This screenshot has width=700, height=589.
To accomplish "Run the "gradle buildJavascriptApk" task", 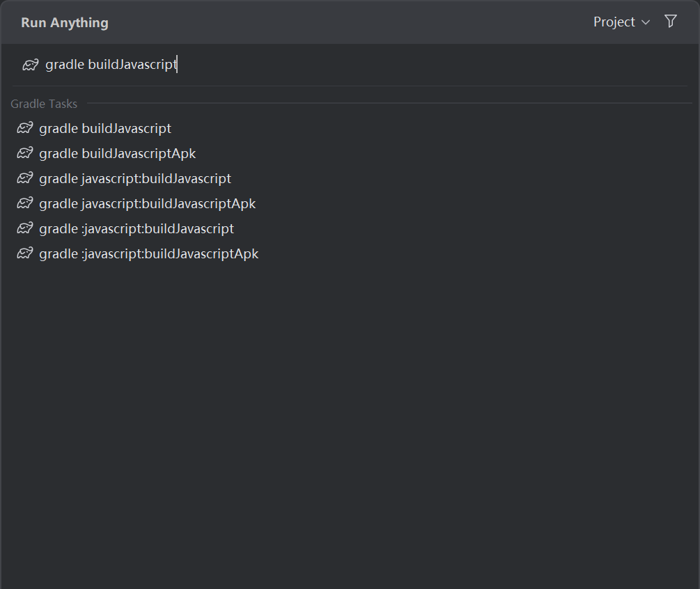I will 116,153.
